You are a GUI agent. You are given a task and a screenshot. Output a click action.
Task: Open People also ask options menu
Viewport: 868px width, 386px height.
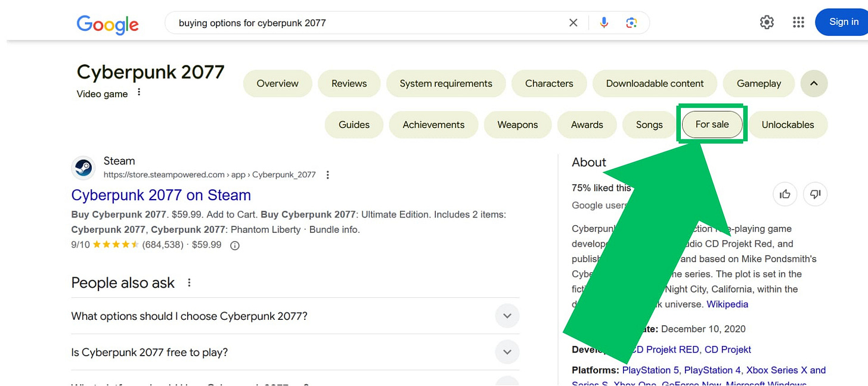click(x=189, y=282)
